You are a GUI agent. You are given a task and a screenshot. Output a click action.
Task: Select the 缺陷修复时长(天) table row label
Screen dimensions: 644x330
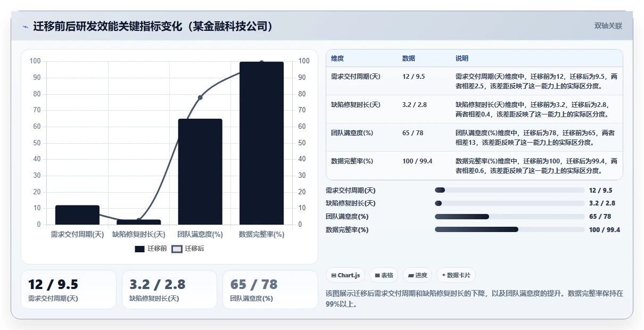point(356,105)
